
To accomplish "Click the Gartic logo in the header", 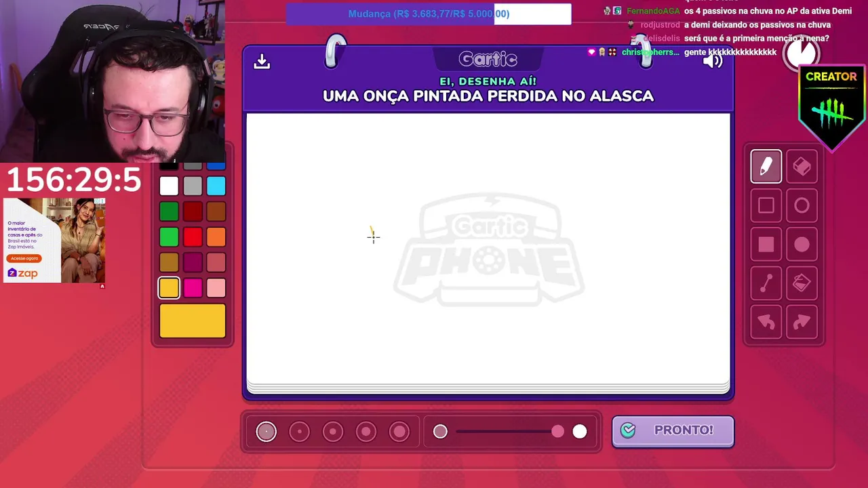I will point(488,60).
